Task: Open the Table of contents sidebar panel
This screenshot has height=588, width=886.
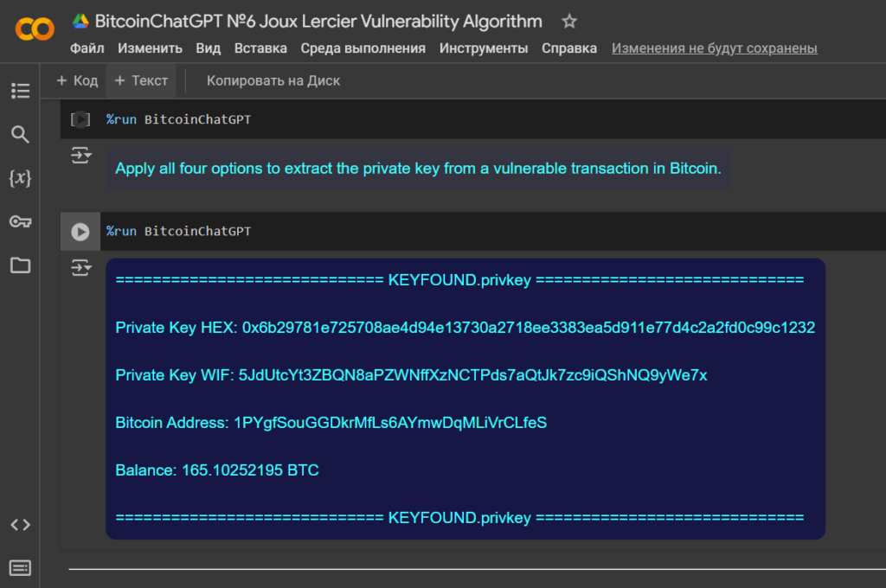Action: tap(21, 91)
